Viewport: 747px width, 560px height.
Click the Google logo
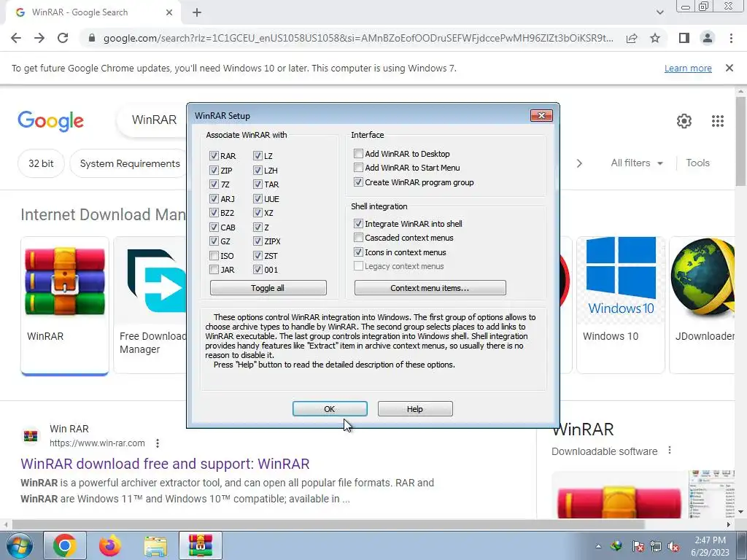tap(50, 121)
